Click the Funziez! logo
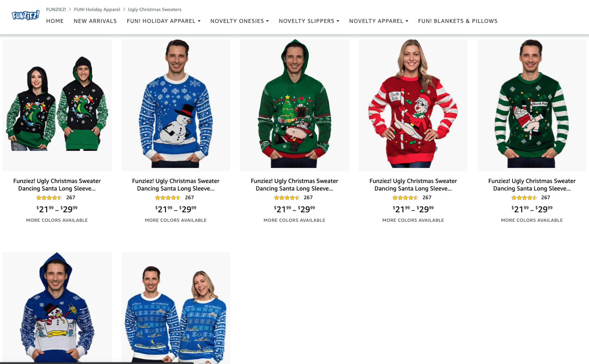This screenshot has height=364, width=589. pyautogui.click(x=25, y=16)
